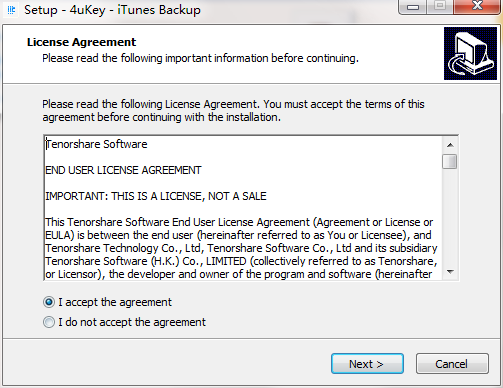Screen dimensions: 503x388
Task: Click the disabled maximize button
Action: click(440, 6)
